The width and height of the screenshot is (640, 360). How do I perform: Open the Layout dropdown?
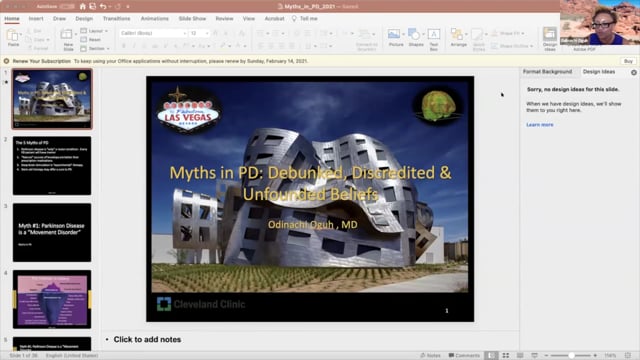pos(94,31)
